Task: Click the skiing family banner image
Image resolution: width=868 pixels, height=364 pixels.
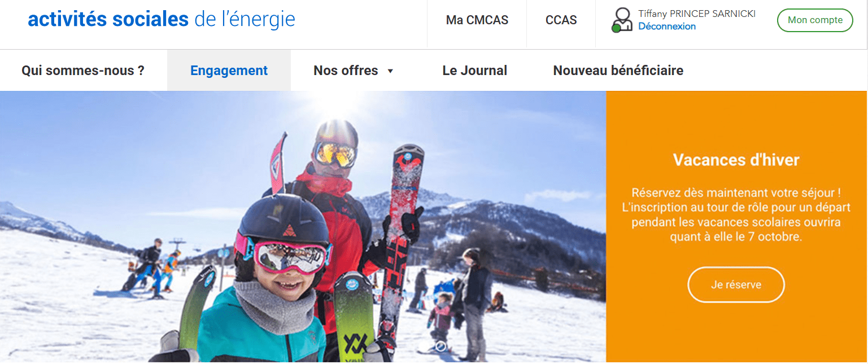Action: (x=303, y=226)
